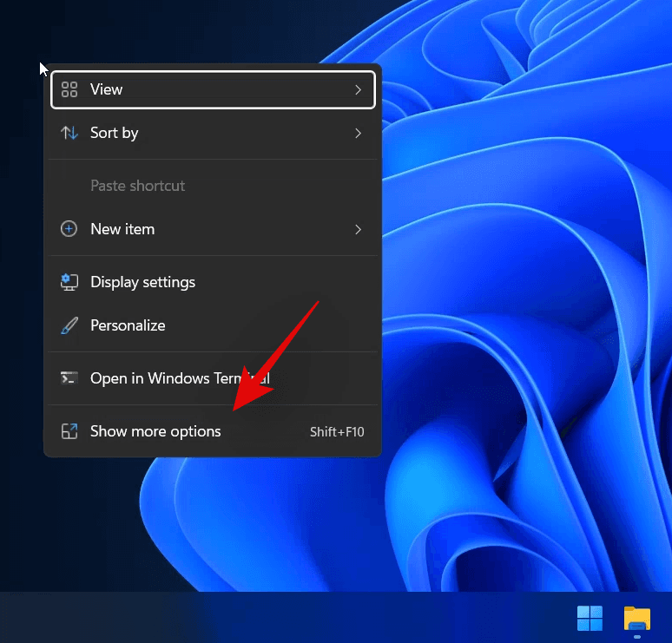Select Personalize in the context menu

[x=213, y=325]
